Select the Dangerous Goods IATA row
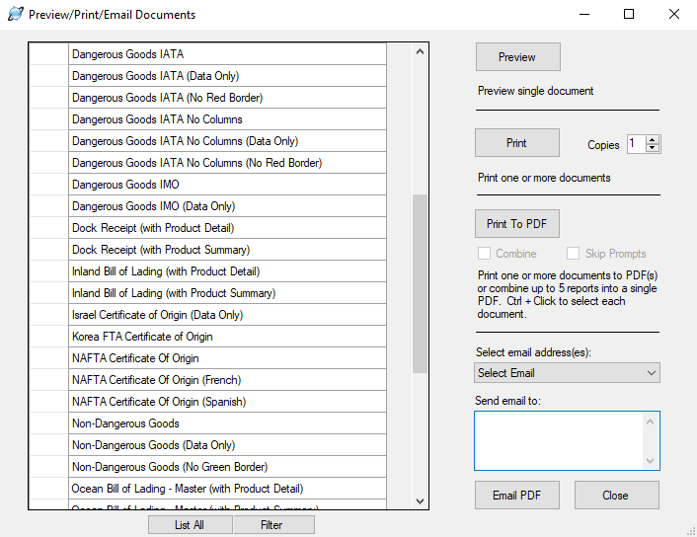Viewport: 697px width, 537px height. [x=228, y=54]
